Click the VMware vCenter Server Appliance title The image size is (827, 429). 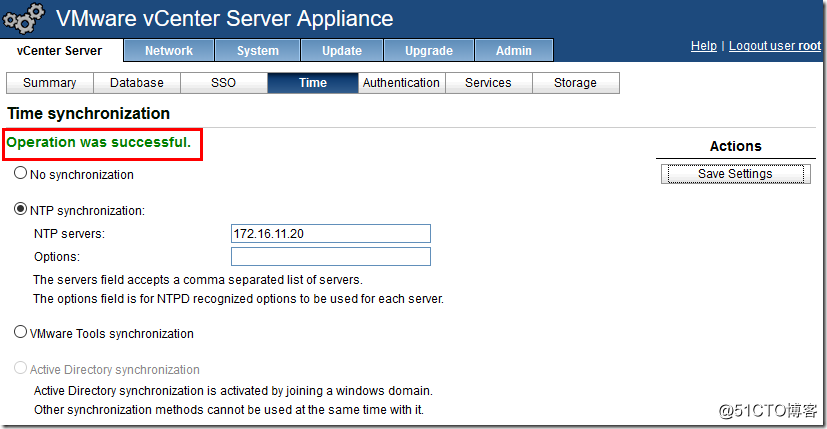pyautogui.click(x=225, y=18)
